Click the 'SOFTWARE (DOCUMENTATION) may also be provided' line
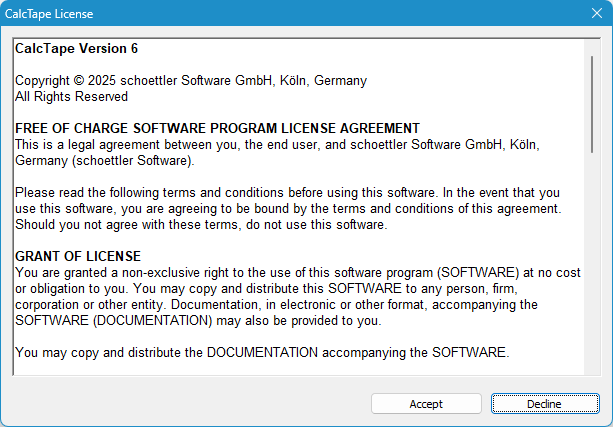Viewport: 613px width, 427px height. pyautogui.click(x=198, y=321)
